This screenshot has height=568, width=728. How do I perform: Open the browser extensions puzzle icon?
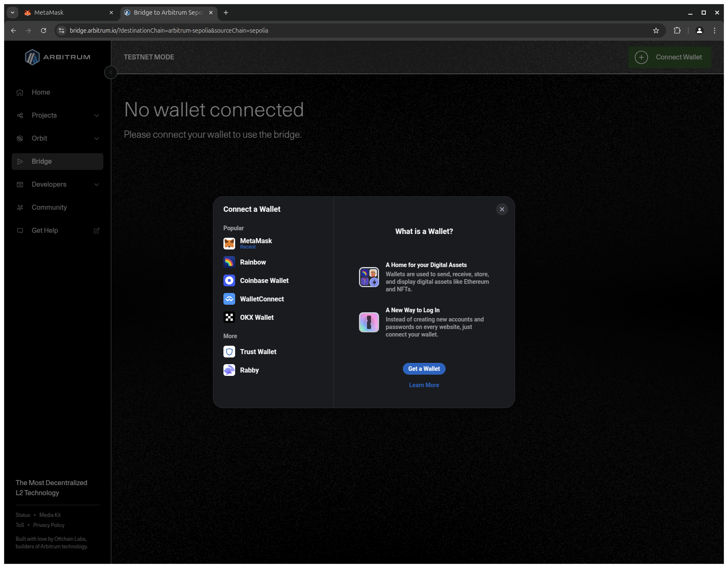(x=677, y=31)
